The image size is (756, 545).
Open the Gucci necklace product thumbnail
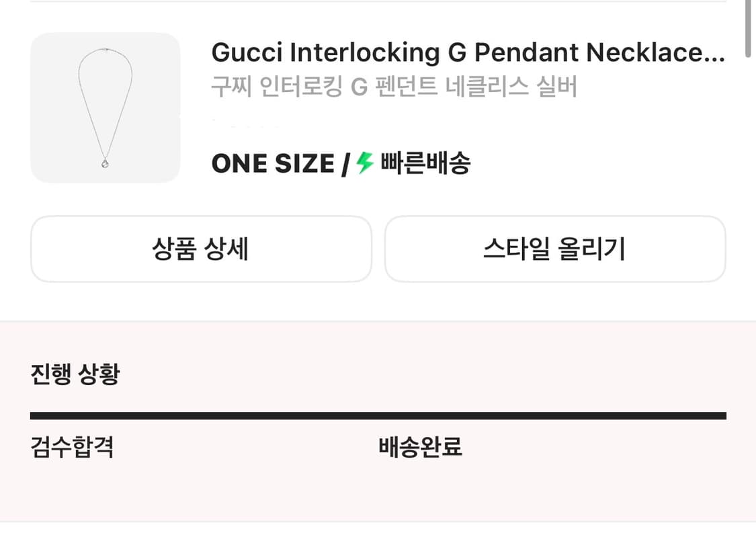(x=106, y=108)
